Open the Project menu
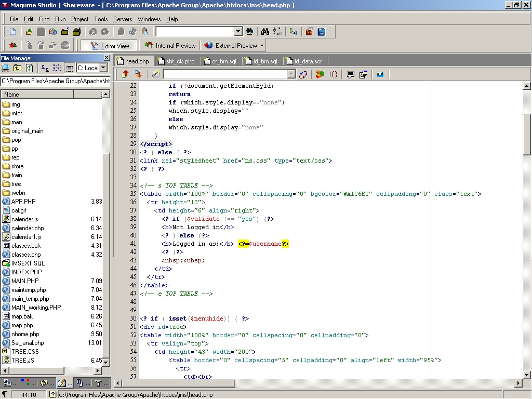This screenshot has height=399, width=532. click(x=79, y=19)
